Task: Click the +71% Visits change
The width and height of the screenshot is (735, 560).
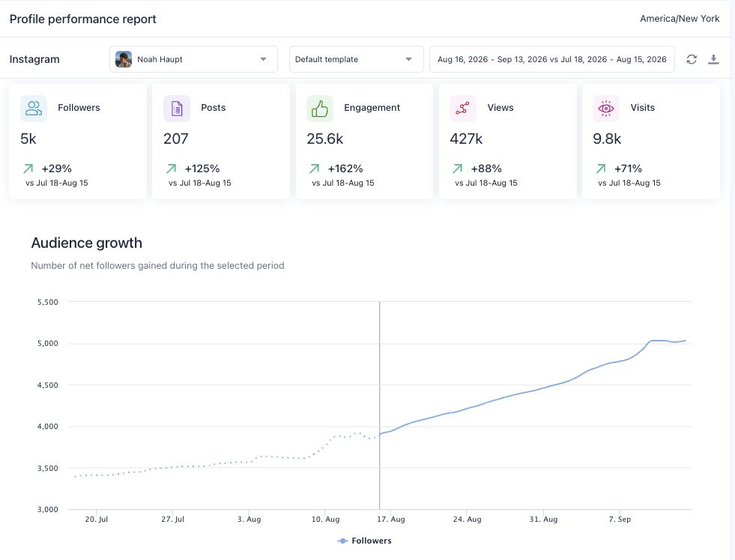Action: (628, 168)
